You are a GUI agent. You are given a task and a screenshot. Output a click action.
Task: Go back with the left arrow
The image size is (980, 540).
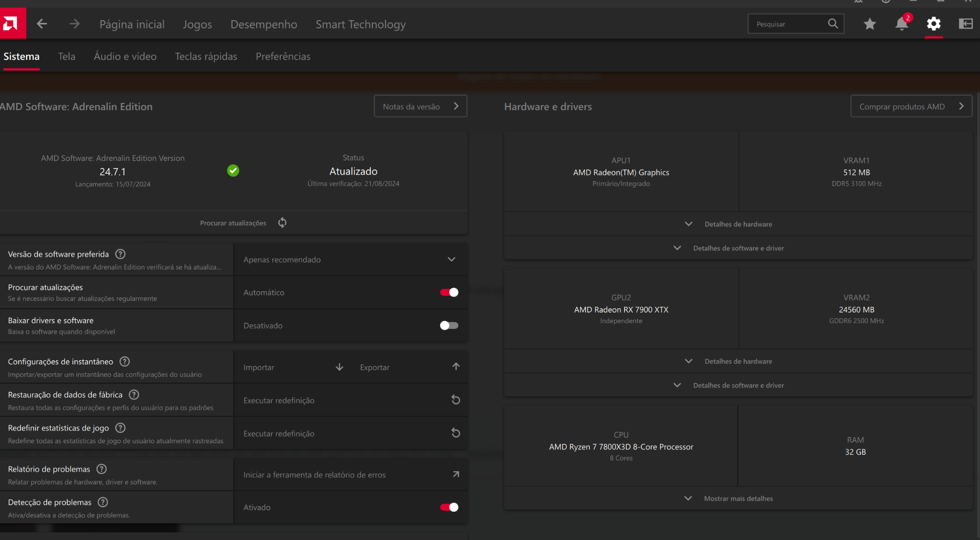[42, 24]
